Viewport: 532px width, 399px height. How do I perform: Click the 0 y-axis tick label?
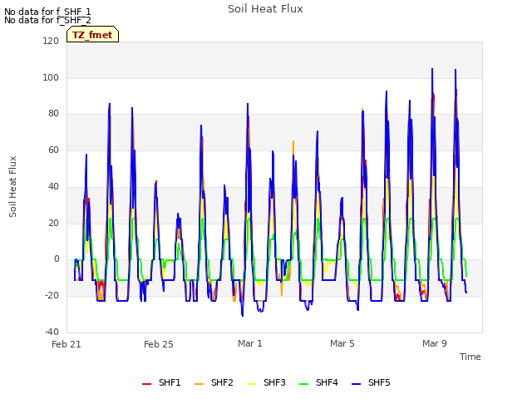57,259
